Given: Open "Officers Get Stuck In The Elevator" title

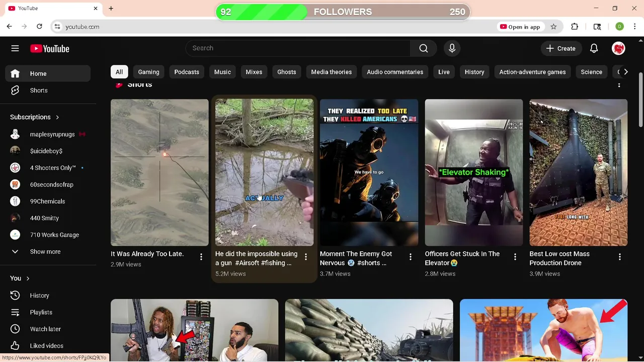Looking at the screenshot, I should 462,258.
